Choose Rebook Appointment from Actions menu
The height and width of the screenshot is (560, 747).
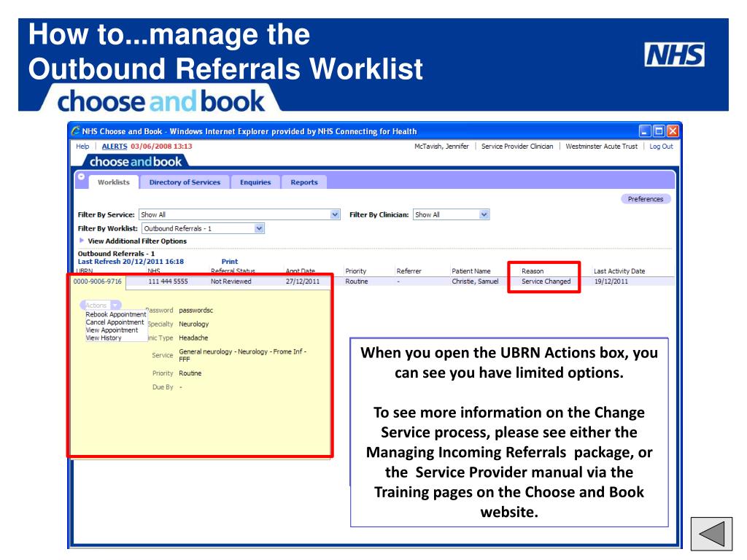[116, 314]
